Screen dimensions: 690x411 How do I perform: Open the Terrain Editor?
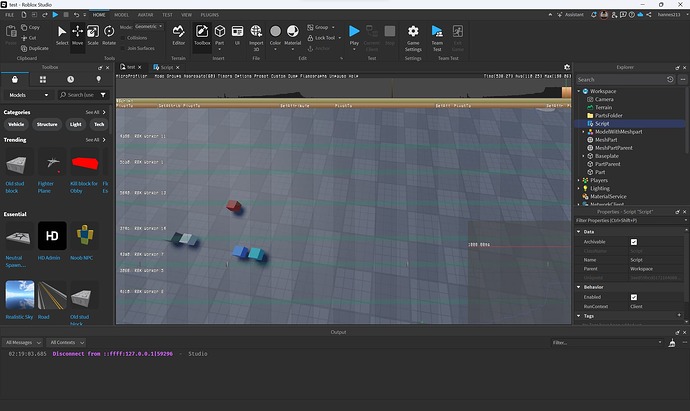[178, 35]
